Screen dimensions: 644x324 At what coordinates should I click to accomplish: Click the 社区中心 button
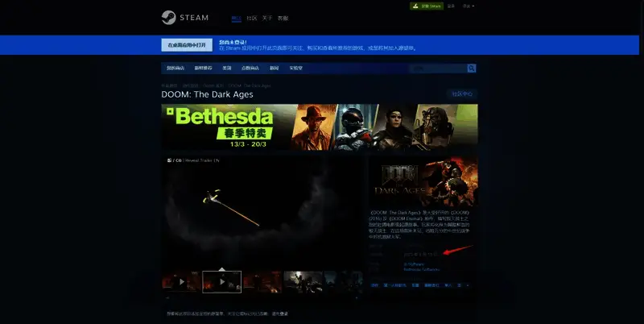point(461,94)
